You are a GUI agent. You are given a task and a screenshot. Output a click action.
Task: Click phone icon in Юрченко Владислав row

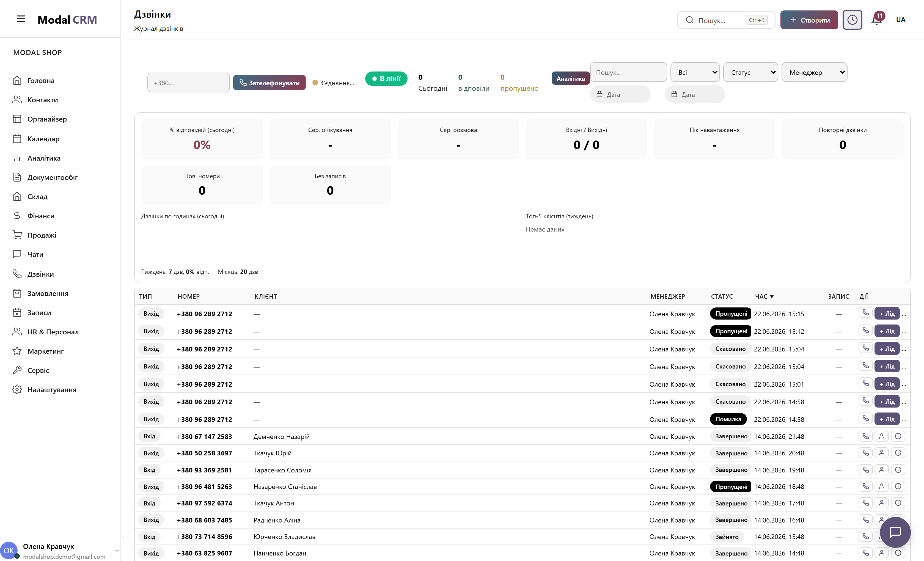pyautogui.click(x=865, y=536)
